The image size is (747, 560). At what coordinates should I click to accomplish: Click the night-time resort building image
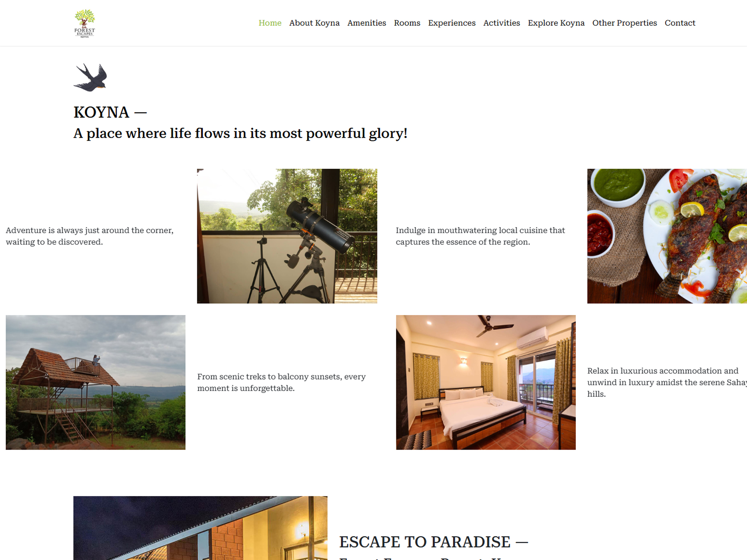(x=200, y=528)
